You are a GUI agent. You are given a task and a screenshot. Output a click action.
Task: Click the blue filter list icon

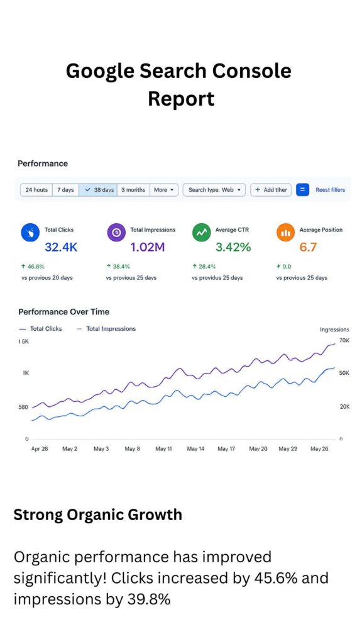[x=302, y=190]
